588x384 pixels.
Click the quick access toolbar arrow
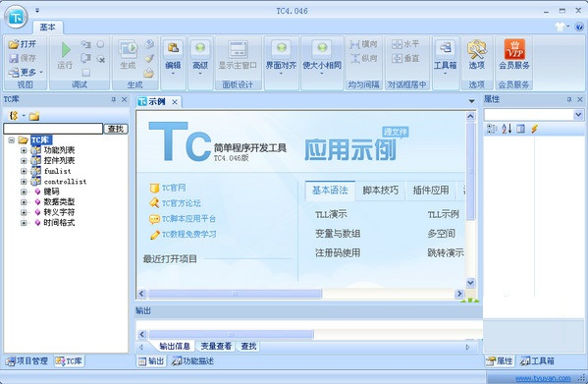coord(37,11)
